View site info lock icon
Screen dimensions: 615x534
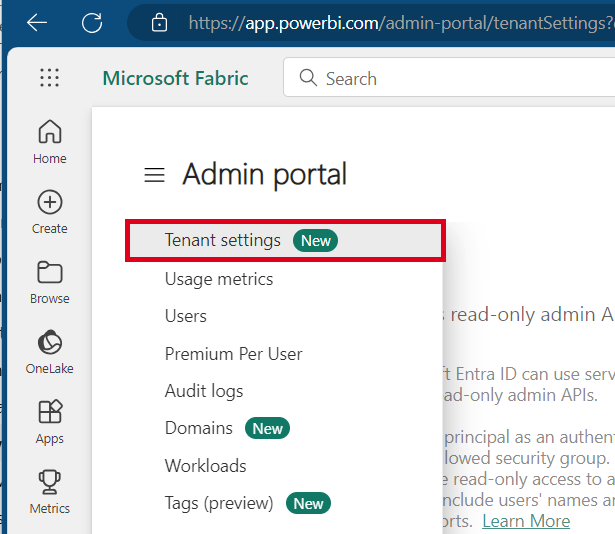pyautogui.click(x=159, y=22)
